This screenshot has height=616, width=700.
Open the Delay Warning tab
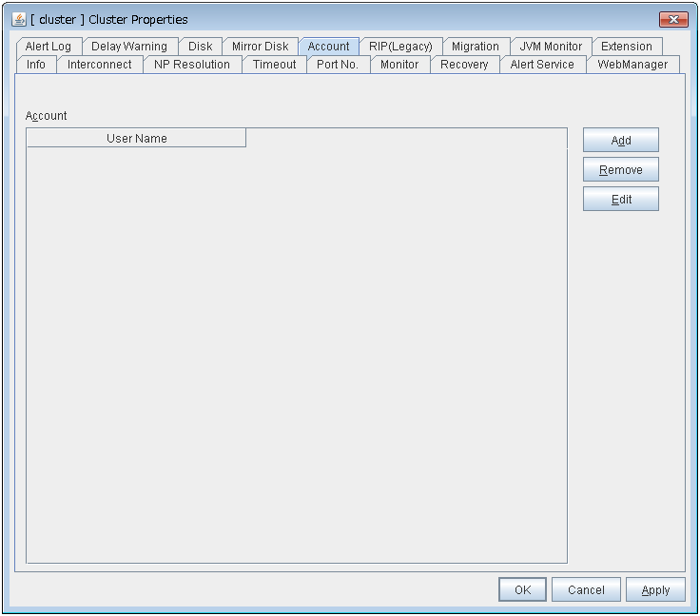128,47
